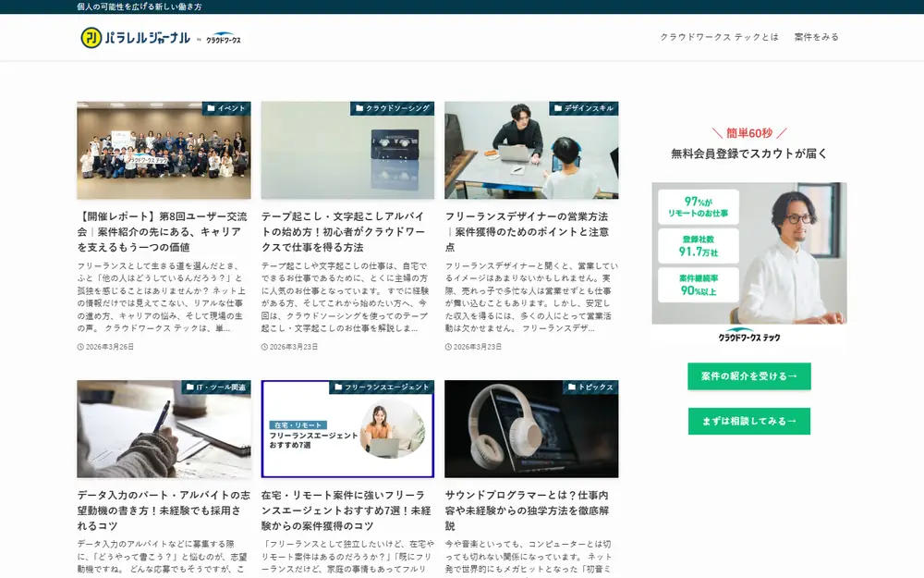Click the まずは相談してみる button
Image resolution: width=924 pixels, height=578 pixels.
click(x=749, y=421)
